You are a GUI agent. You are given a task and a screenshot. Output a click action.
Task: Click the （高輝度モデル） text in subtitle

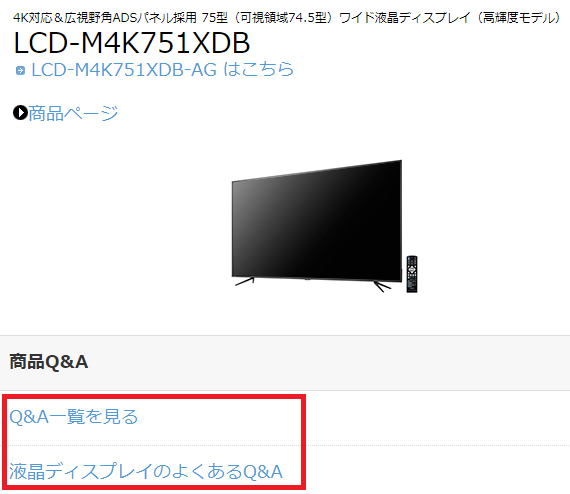518,17
